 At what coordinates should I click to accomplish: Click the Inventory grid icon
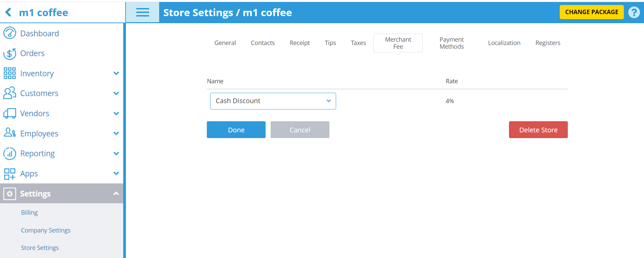[x=10, y=73]
